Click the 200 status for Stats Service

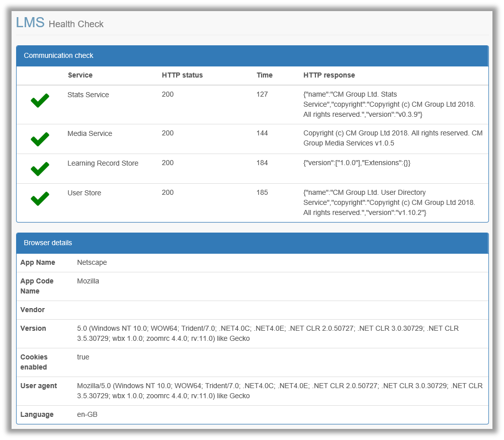click(168, 95)
